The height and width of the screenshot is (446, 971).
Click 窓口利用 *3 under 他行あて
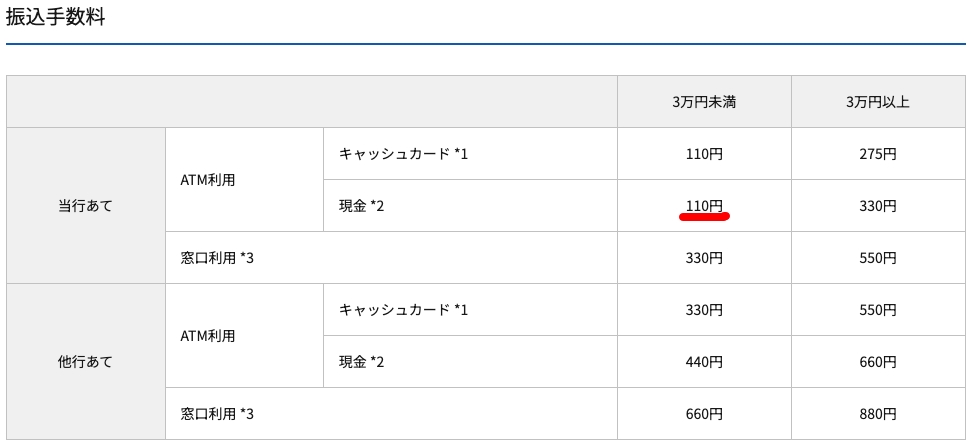(x=218, y=414)
